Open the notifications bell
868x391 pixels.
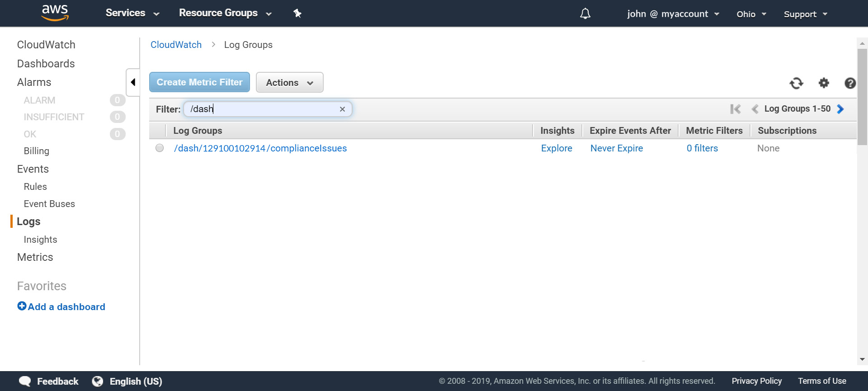pos(585,14)
